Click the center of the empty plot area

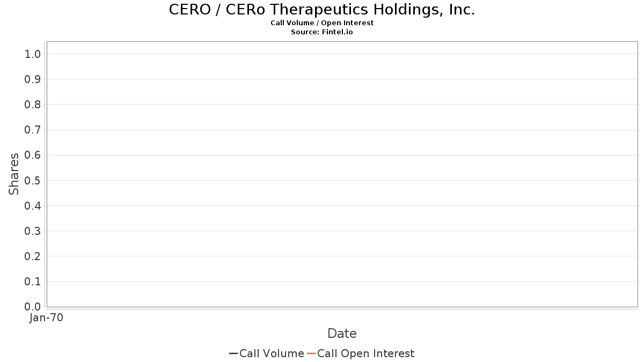coord(342,174)
